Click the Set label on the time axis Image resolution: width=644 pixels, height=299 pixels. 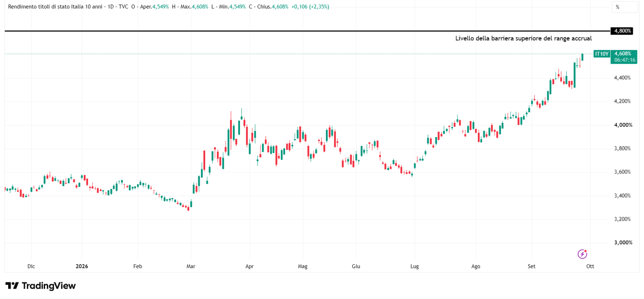tap(532, 266)
